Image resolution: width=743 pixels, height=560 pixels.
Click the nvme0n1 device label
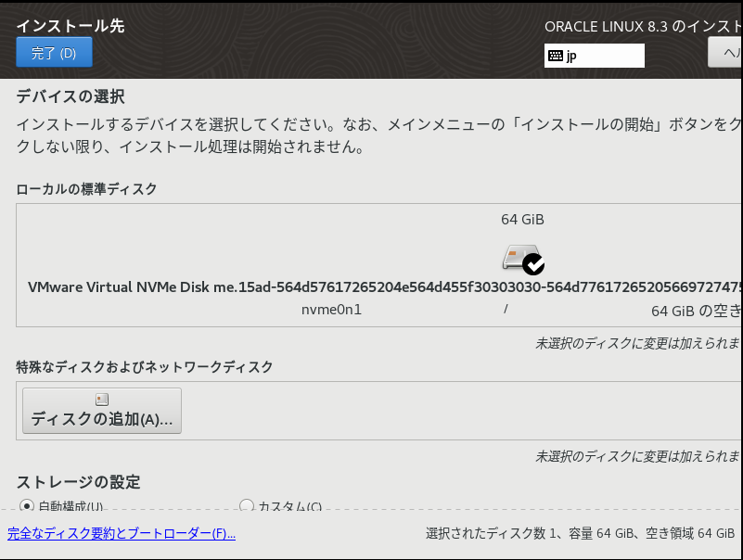[x=331, y=309]
